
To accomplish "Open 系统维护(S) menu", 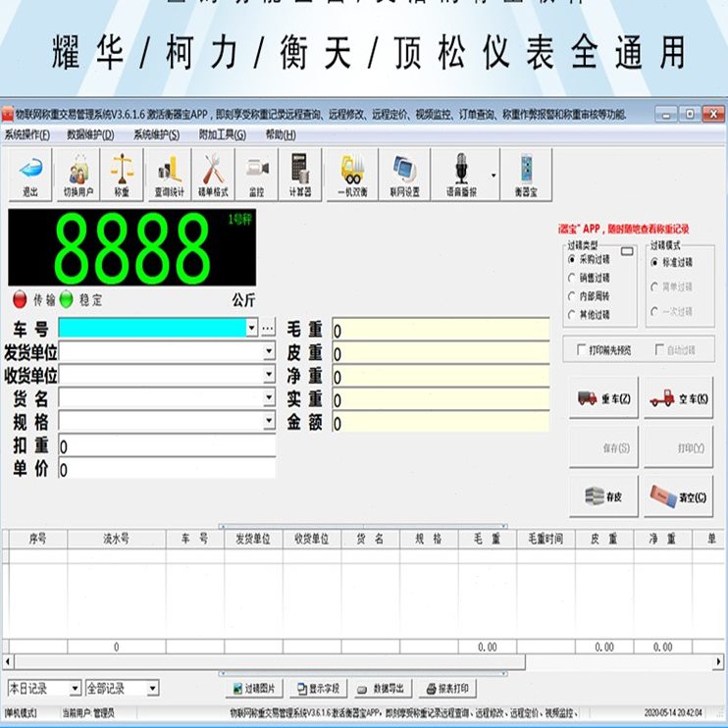I will pos(156,134).
